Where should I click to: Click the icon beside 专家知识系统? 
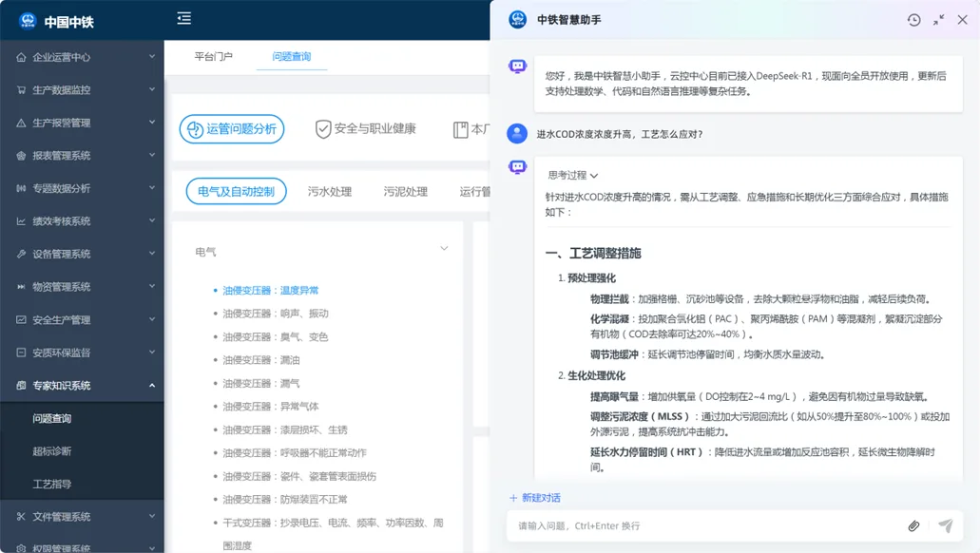pos(21,385)
